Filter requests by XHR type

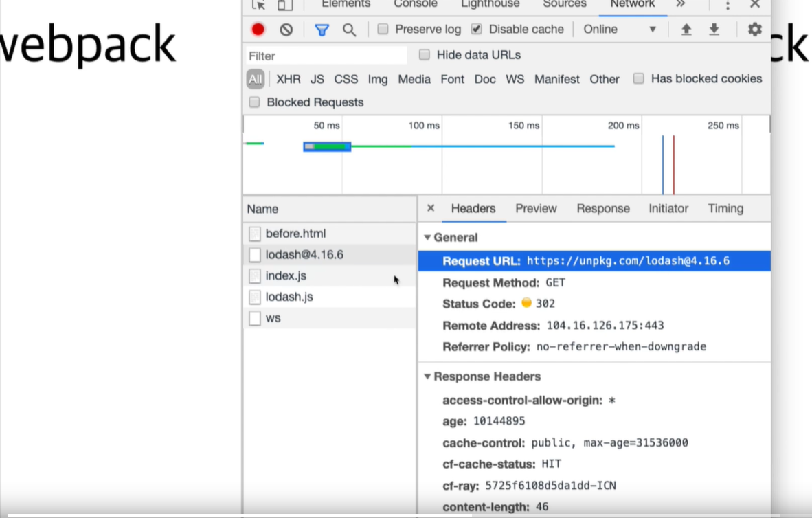click(x=288, y=79)
